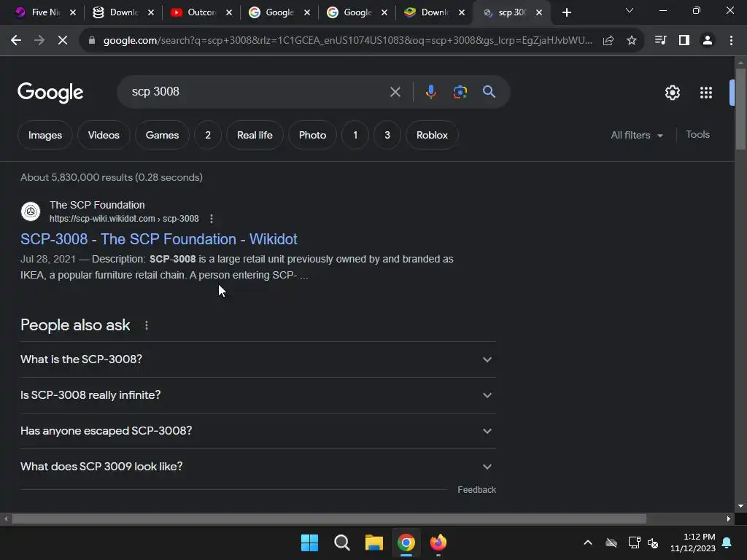This screenshot has height=560, width=747.
Task: Open a new browser tab
Action: tap(566, 13)
